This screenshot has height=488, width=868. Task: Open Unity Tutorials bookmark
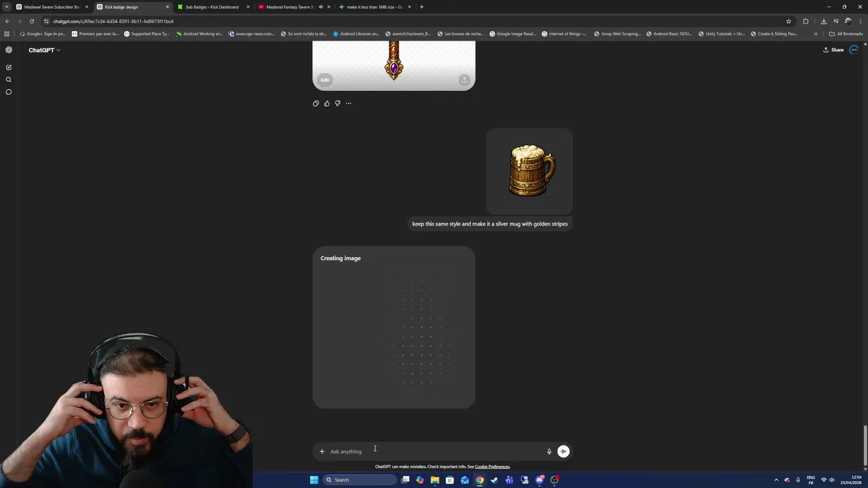pyautogui.click(x=722, y=34)
